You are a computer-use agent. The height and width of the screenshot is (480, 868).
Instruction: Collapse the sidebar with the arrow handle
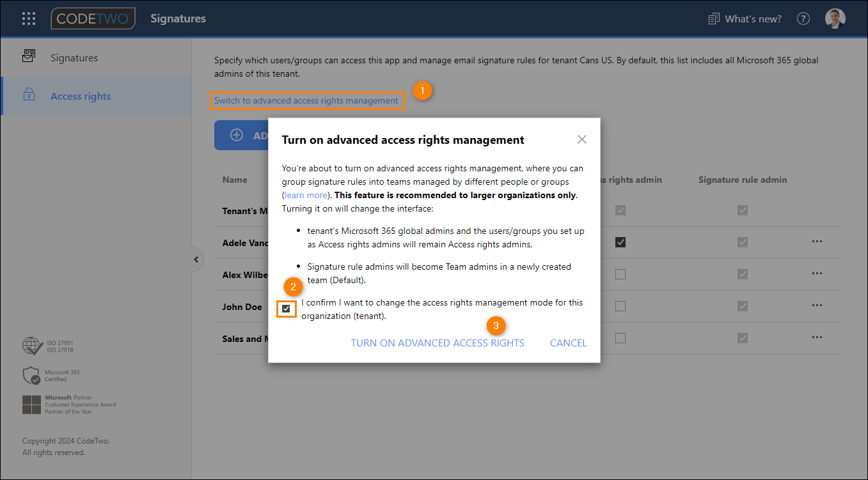tap(196, 259)
